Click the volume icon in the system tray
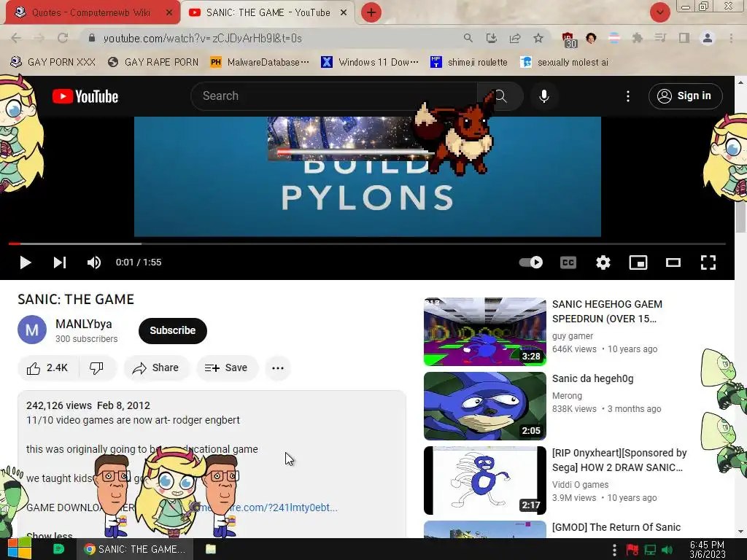The height and width of the screenshot is (560, 747). 667,550
